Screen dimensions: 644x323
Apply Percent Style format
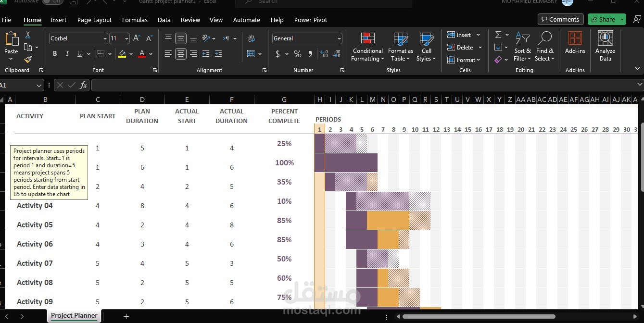[298, 54]
